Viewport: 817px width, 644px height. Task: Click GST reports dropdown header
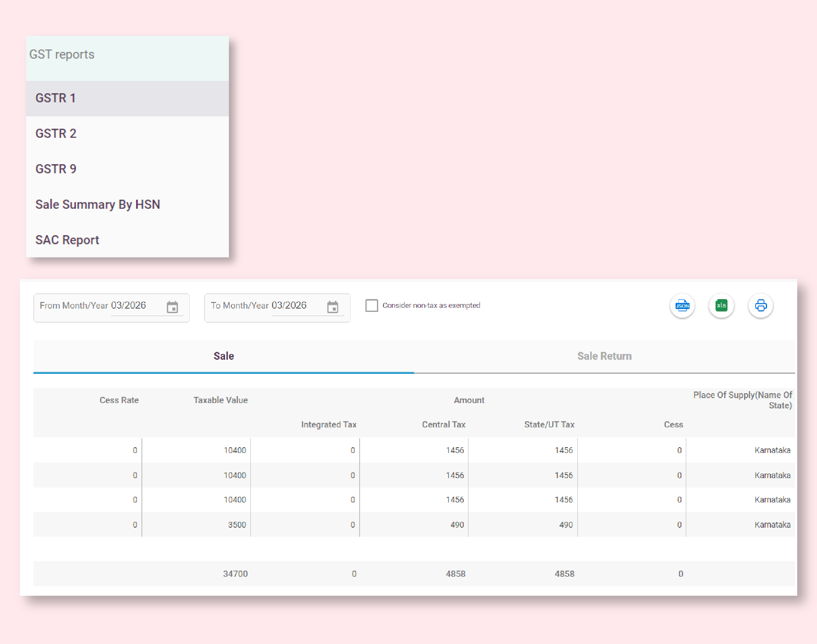62,54
